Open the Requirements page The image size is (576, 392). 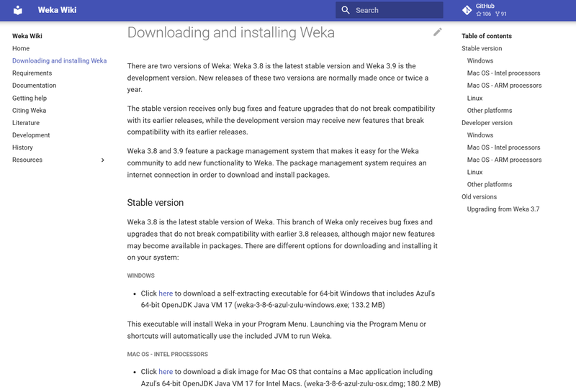pos(32,73)
